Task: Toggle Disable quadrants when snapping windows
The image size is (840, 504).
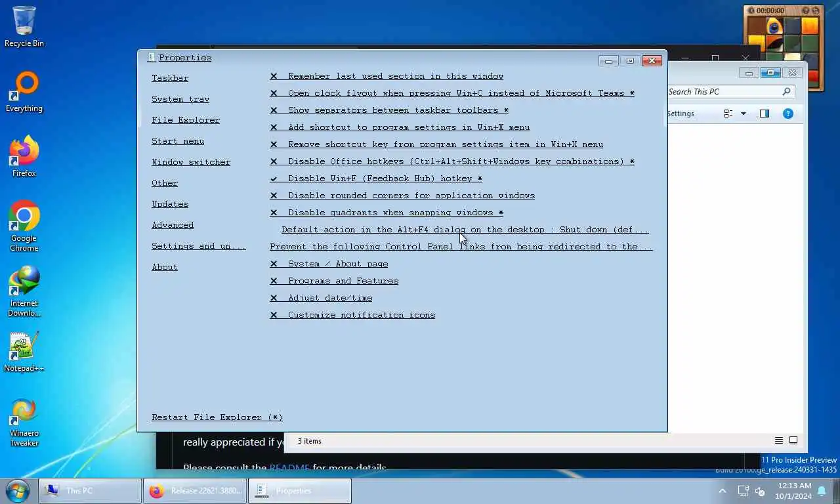Action: click(x=387, y=213)
